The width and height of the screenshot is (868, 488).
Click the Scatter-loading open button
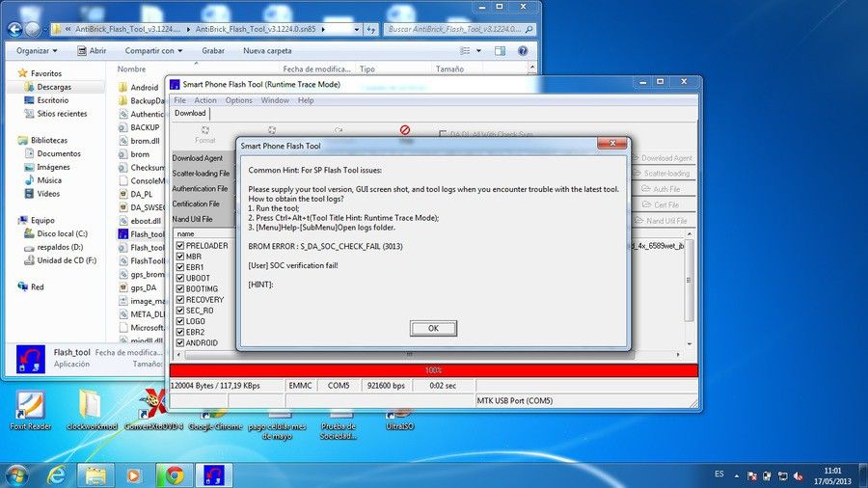pyautogui.click(x=662, y=174)
